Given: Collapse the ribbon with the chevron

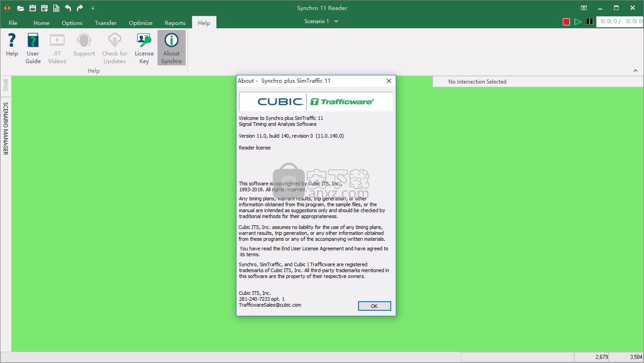Looking at the screenshot, I should 635,71.
